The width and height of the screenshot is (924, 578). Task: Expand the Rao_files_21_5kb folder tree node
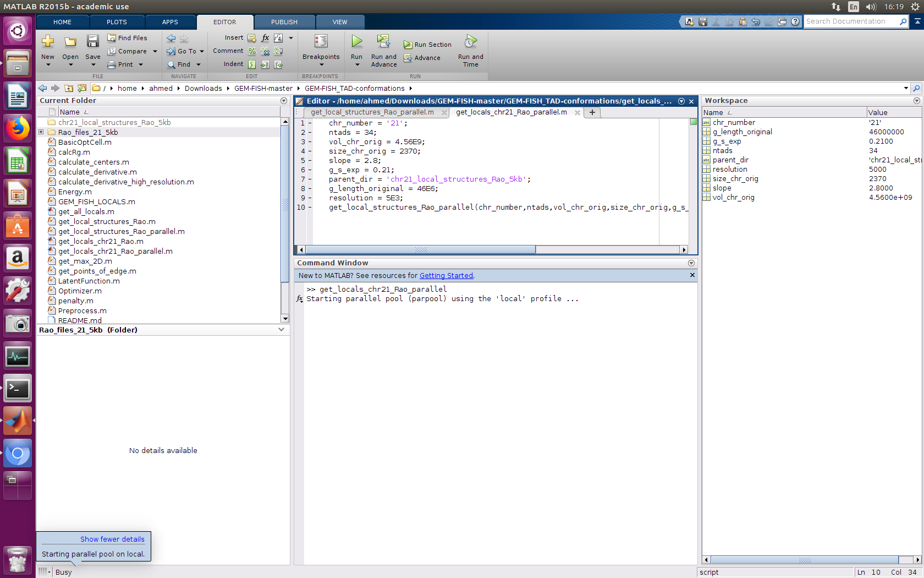pos(41,132)
